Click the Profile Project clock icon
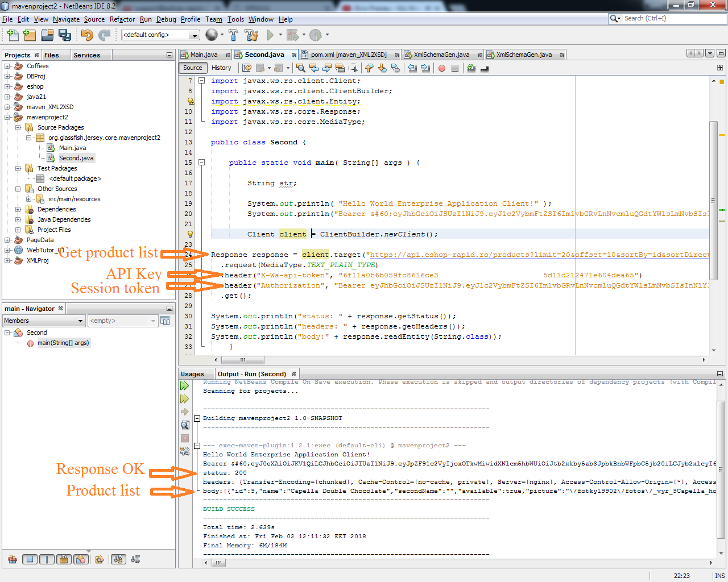Image resolution: width=728 pixels, height=582 pixels. point(316,35)
